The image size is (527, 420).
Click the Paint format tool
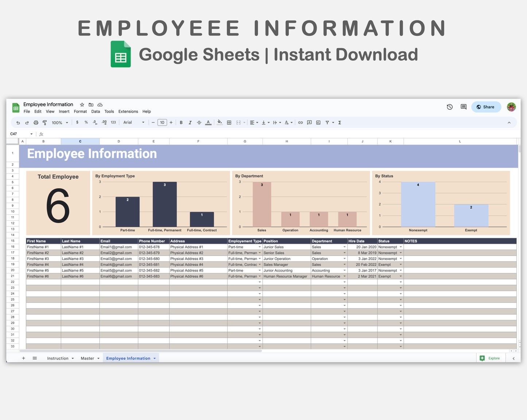pyautogui.click(x=44, y=122)
